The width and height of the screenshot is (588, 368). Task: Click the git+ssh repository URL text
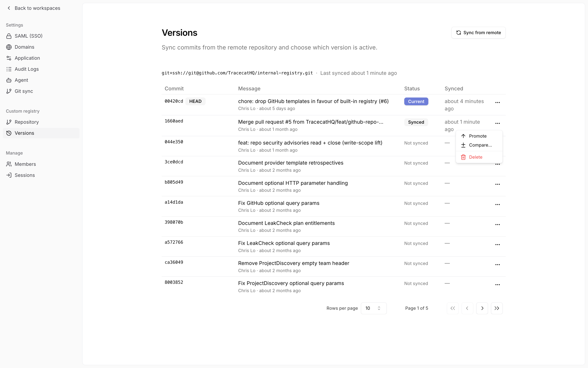tap(237, 73)
